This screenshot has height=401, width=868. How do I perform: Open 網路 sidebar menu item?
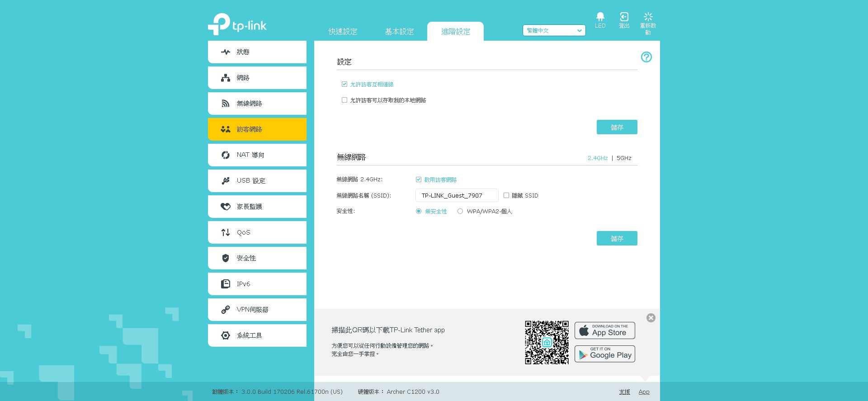pyautogui.click(x=257, y=78)
